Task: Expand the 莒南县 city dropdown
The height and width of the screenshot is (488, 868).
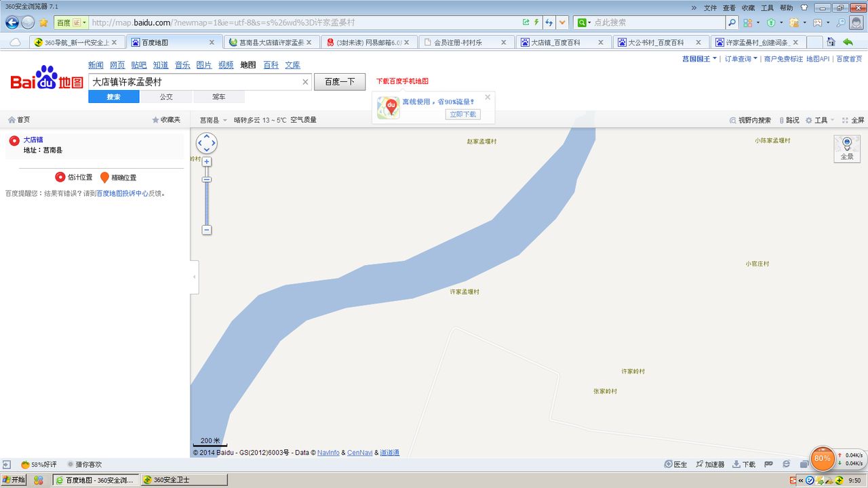Action: [214, 120]
